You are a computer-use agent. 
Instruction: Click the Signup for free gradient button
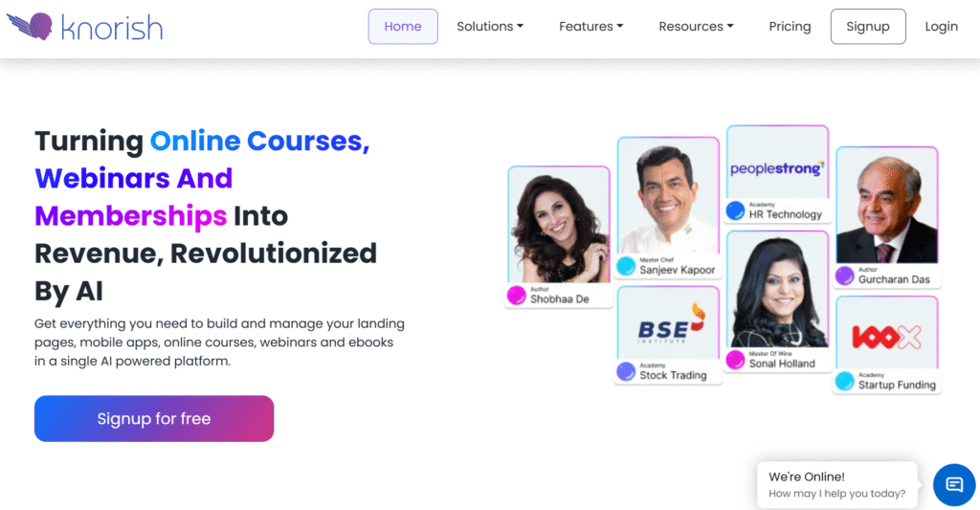[154, 419]
